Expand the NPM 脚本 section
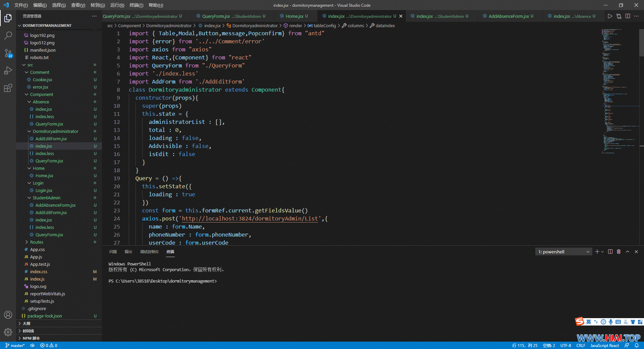Image resolution: width=644 pixels, height=349 pixels. (x=31, y=338)
